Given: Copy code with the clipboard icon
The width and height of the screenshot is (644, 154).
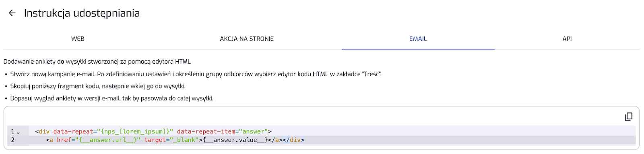Looking at the screenshot, I should 628,117.
